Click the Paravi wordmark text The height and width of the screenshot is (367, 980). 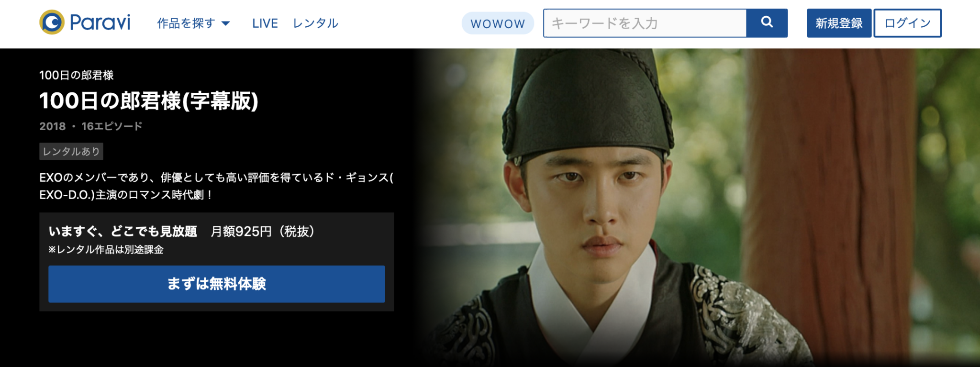click(x=100, y=22)
